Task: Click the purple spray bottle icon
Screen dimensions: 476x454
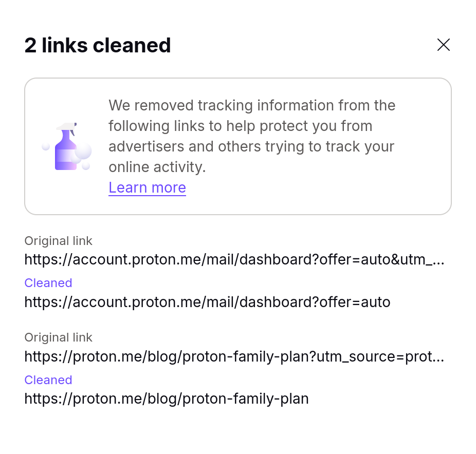Action: pyautogui.click(x=66, y=146)
